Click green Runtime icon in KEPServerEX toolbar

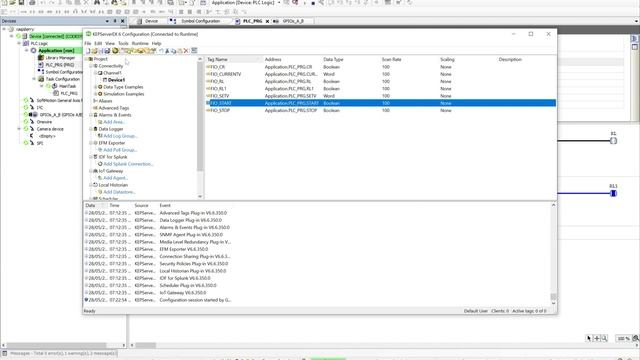pos(116,51)
